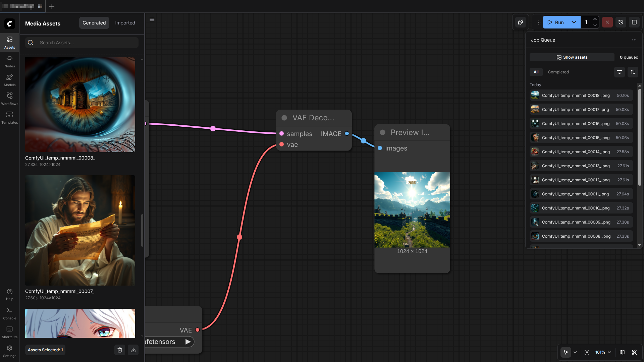Toggle the link visibility icon
644x362 pixels.
pos(634,352)
